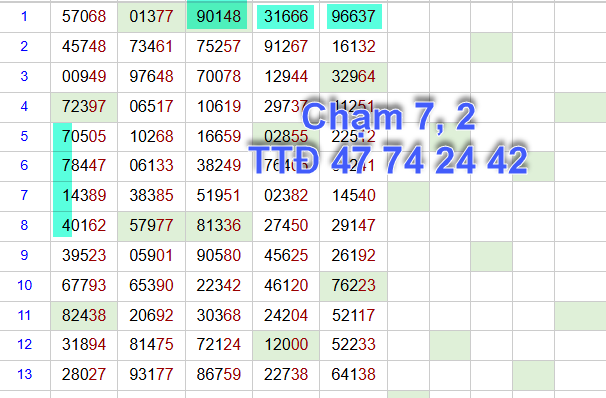Select green-shaded cell 32964
Screen dimensions: 606x398
coord(354,77)
